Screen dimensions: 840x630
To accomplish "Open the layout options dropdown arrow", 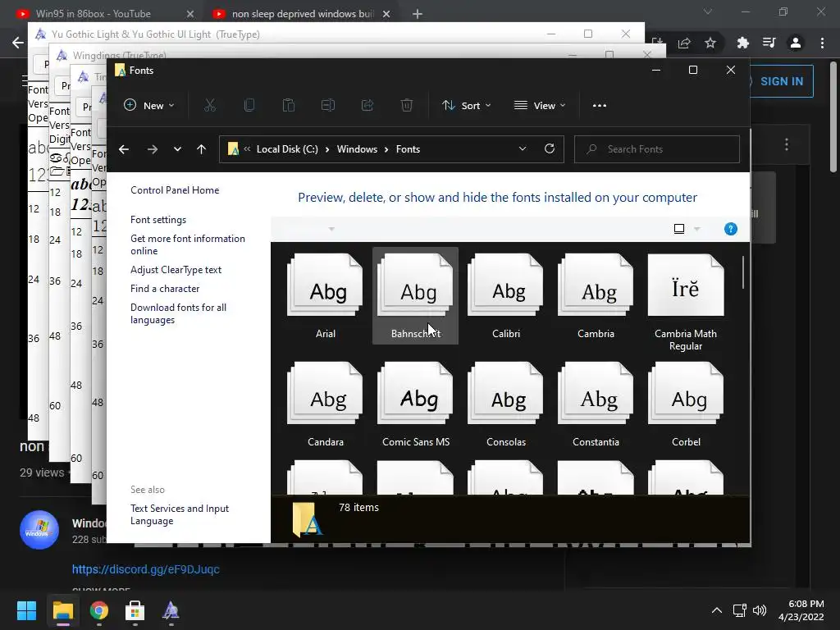I will click(x=697, y=230).
